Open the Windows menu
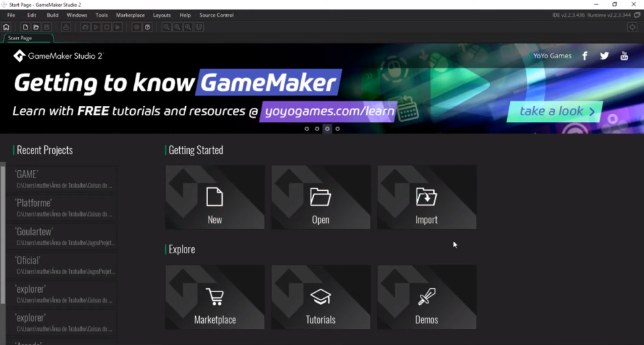Viewport: 644px width, 345px height. point(76,15)
